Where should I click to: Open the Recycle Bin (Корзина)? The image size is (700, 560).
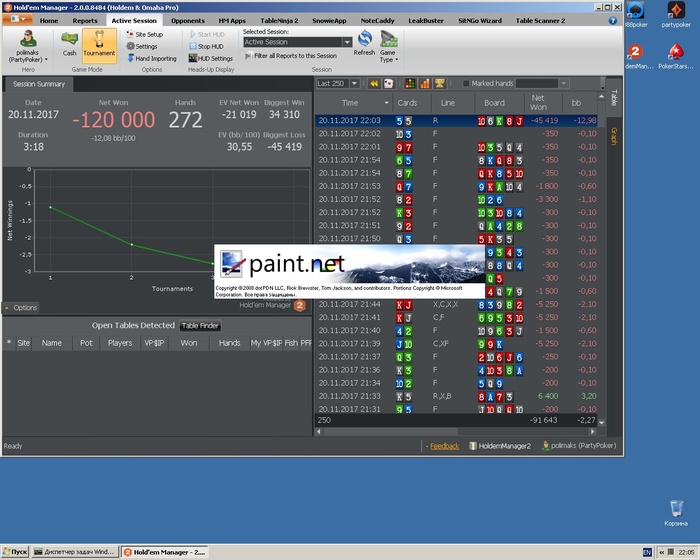click(676, 513)
